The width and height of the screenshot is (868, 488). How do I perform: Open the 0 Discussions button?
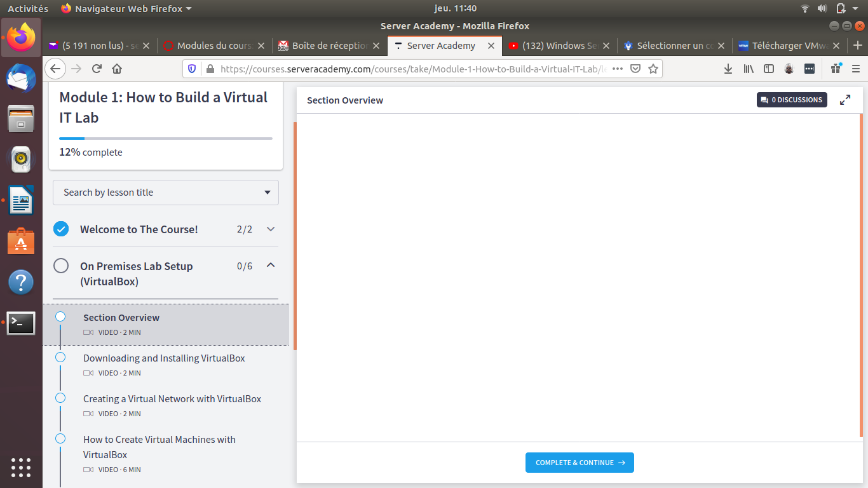[x=792, y=100]
